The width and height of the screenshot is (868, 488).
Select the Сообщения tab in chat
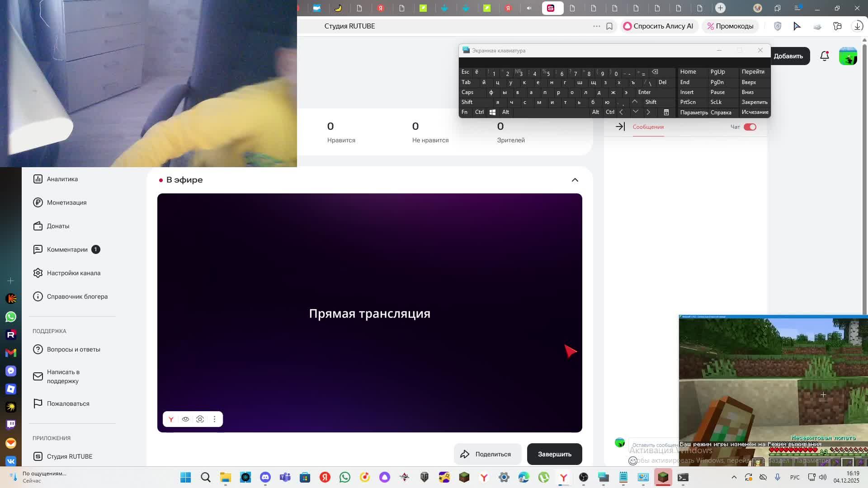[648, 127]
